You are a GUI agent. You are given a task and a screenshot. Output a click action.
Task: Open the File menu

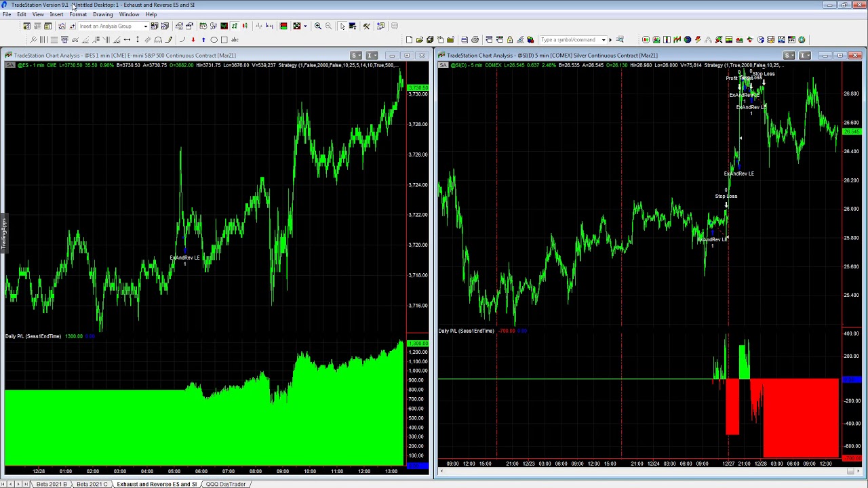click(x=7, y=14)
